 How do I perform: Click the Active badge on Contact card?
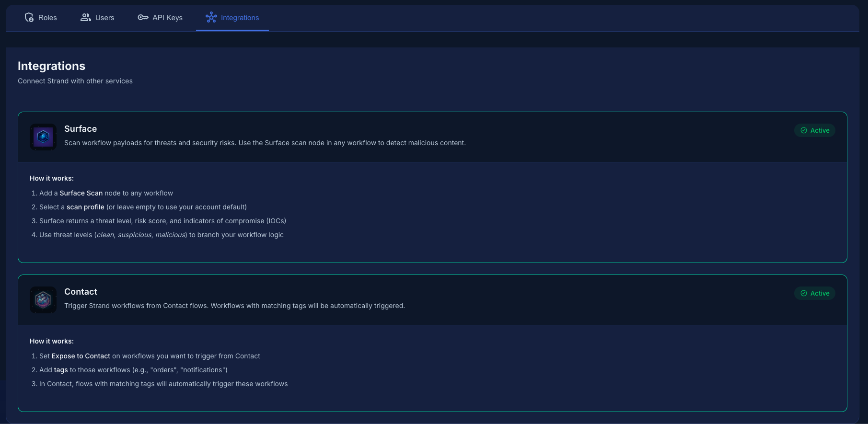815,293
